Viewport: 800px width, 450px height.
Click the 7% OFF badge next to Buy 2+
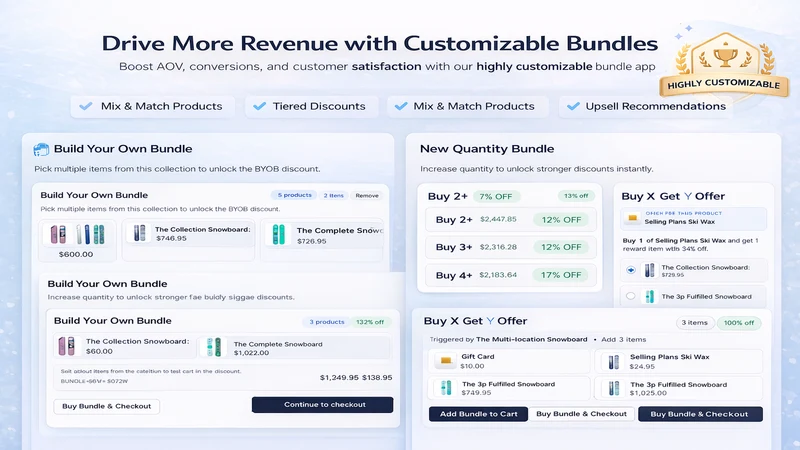tap(496, 196)
